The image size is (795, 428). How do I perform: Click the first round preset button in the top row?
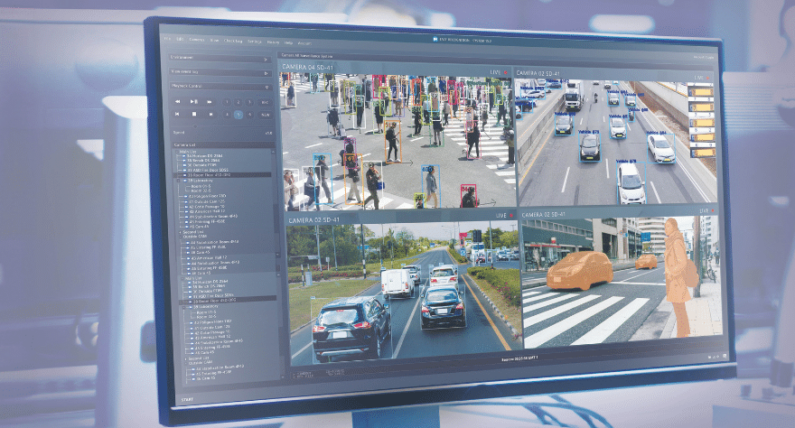click(227, 101)
